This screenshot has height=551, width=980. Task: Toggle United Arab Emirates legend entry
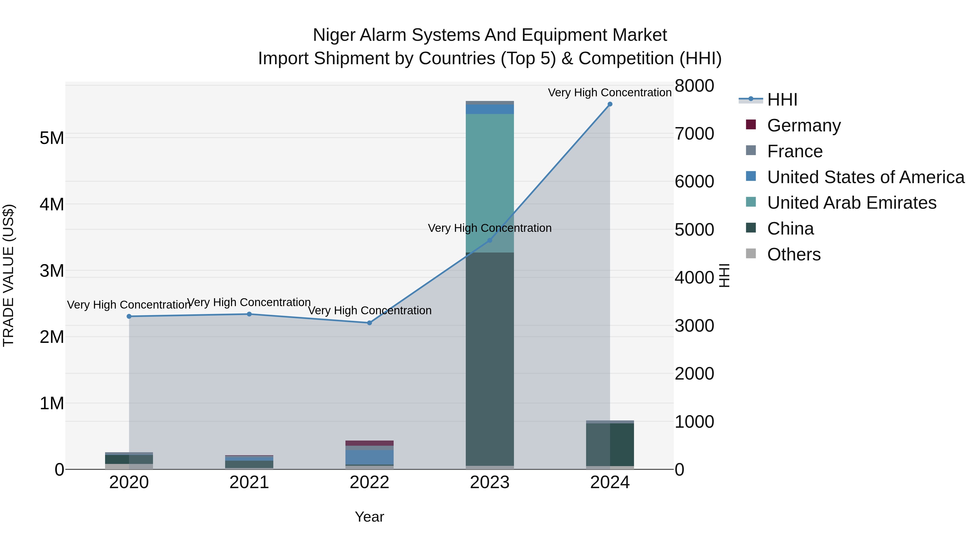pos(841,203)
